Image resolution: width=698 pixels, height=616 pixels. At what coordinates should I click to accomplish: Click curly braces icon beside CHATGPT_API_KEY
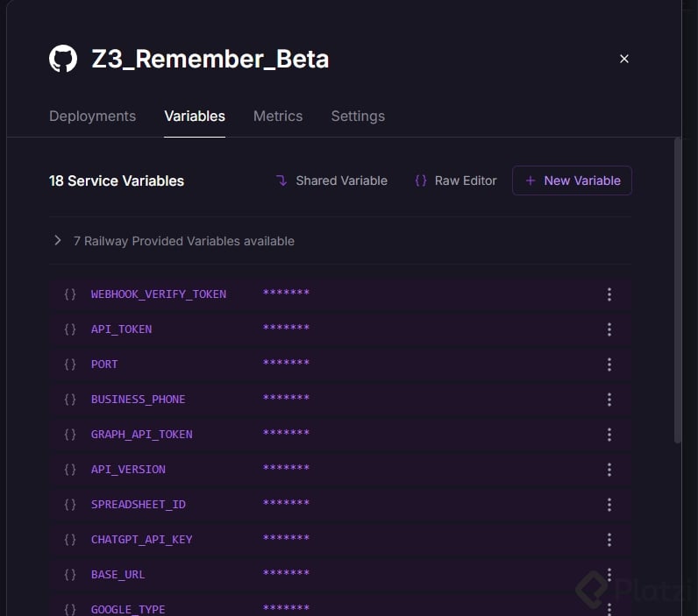(70, 540)
